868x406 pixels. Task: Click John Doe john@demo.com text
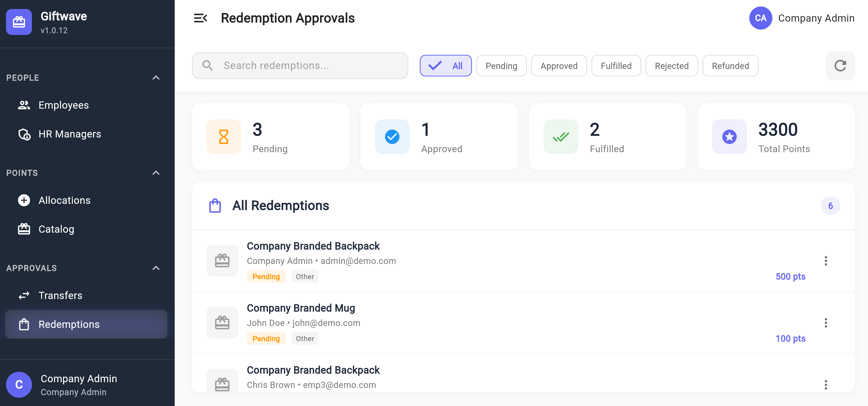pos(304,323)
